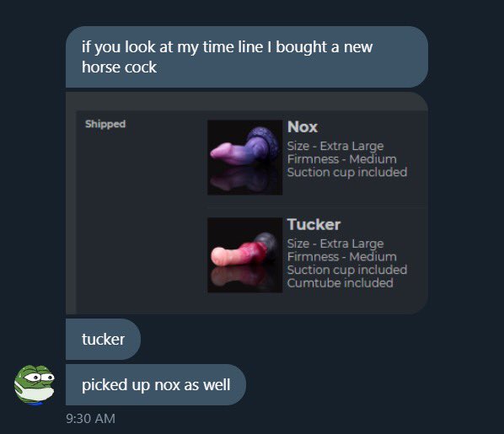Screen dimensions: 504x434
Task: Select the "picked up nox as well" message
Action: tap(156, 385)
